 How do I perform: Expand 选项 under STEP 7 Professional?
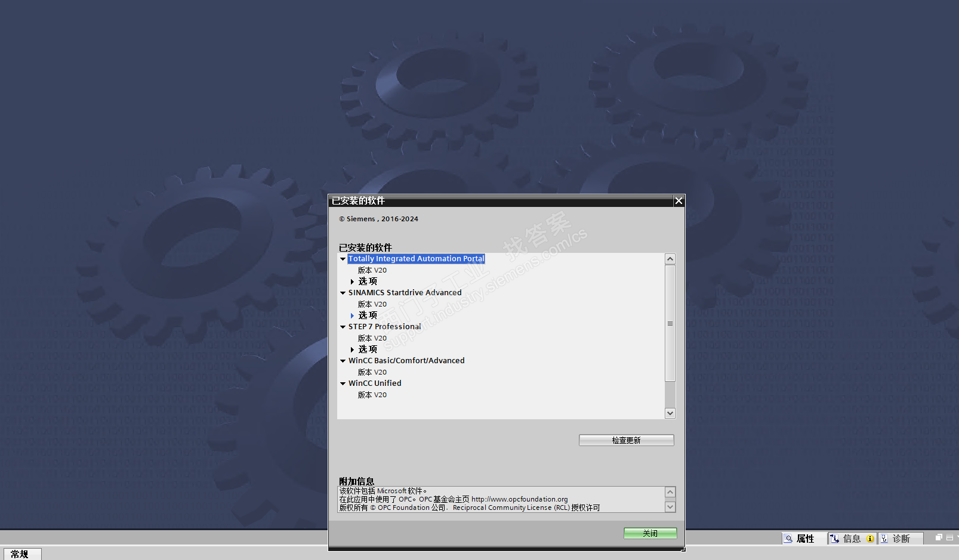coord(352,349)
